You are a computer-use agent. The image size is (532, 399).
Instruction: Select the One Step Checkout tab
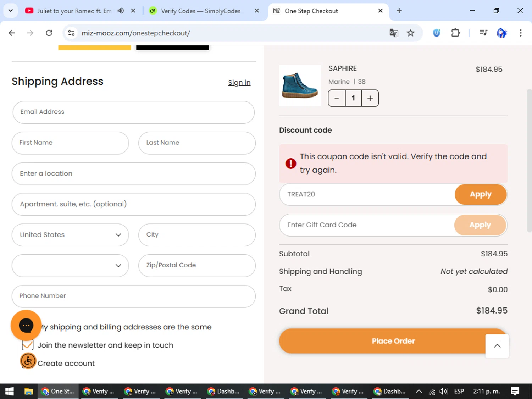pyautogui.click(x=328, y=11)
